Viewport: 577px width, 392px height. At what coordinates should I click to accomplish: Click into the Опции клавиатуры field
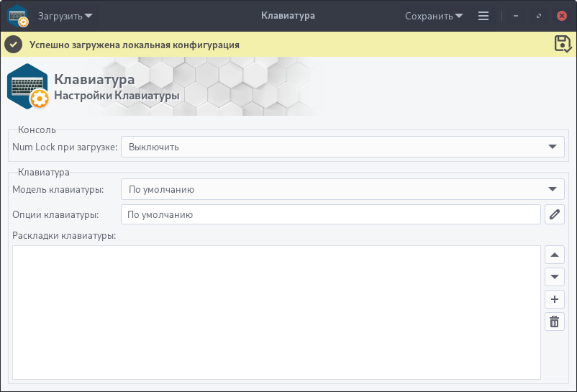tap(330, 214)
